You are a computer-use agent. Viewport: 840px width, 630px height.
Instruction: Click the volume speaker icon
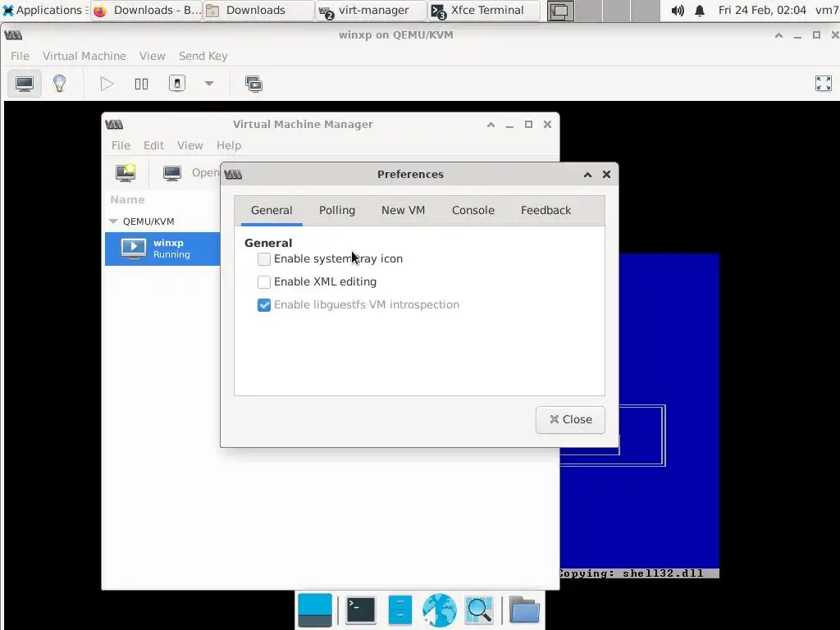(x=678, y=10)
